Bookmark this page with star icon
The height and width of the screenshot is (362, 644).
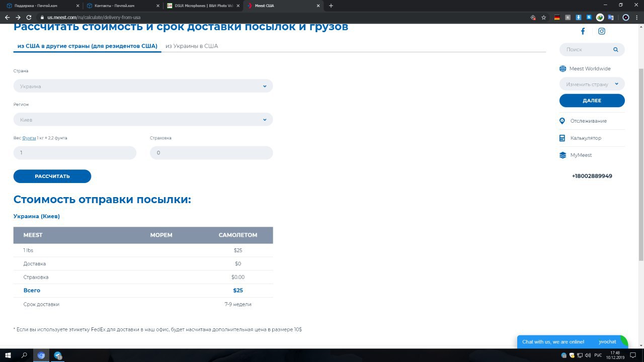pos(544,17)
